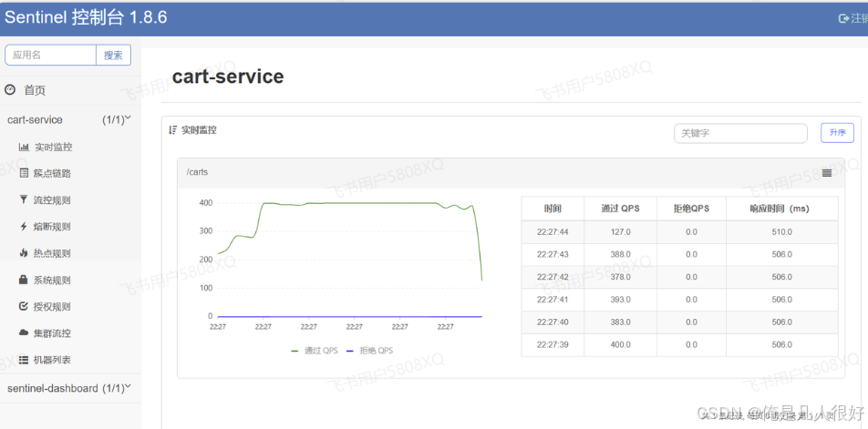Click the logout arrow icon in header
Viewport: 868px width, 429px height.
point(843,18)
